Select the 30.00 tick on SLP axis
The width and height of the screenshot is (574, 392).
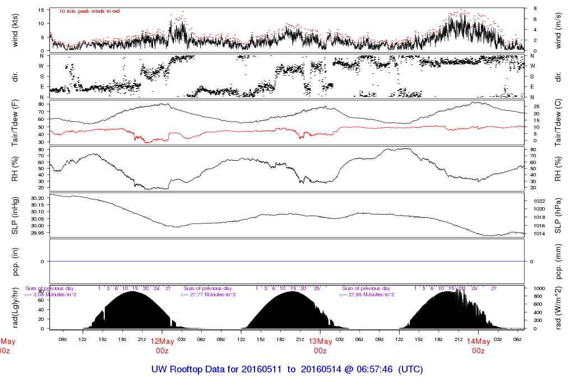click(x=38, y=226)
